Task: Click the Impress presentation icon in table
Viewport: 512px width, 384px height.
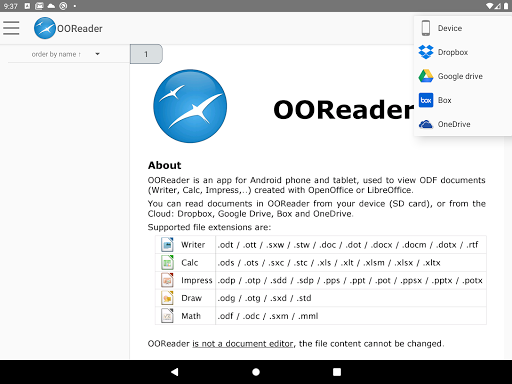Action: point(167,280)
